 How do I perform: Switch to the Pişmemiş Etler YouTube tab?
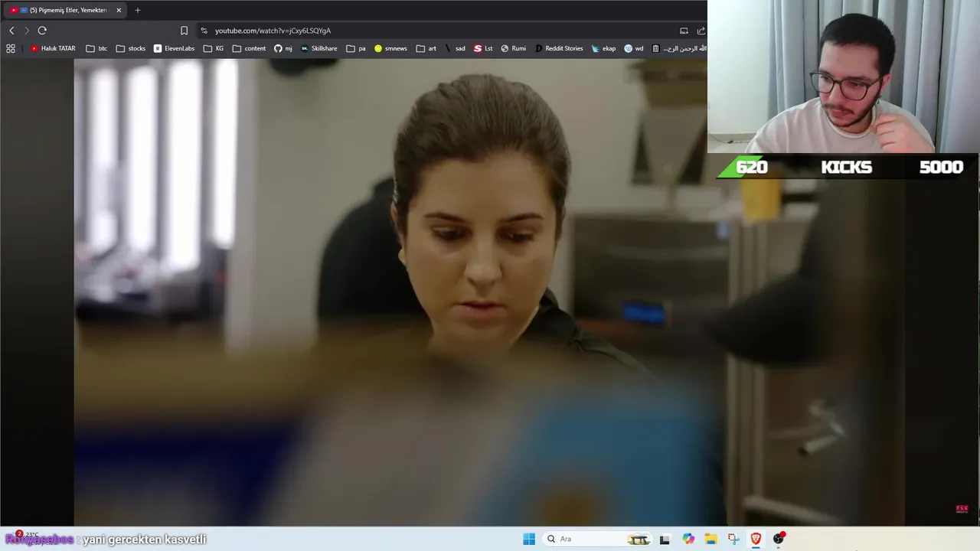tap(65, 10)
